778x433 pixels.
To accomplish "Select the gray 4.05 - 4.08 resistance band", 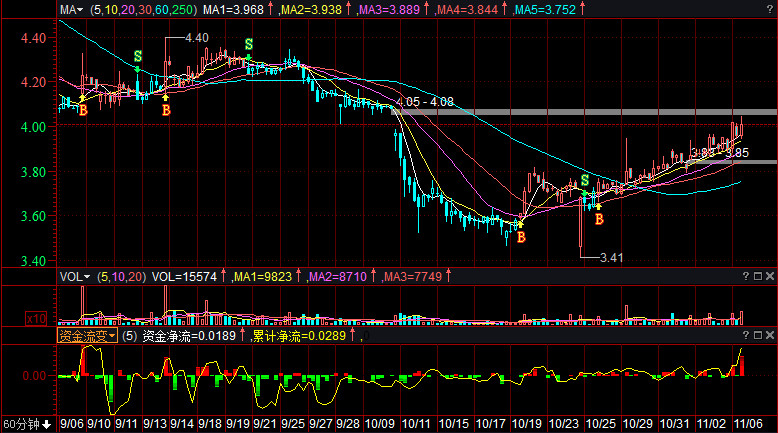I will point(600,112).
